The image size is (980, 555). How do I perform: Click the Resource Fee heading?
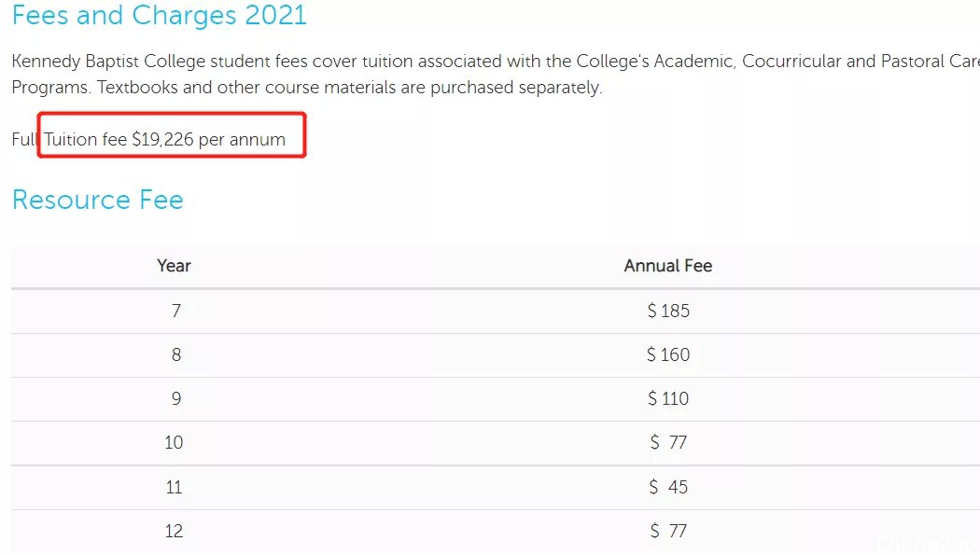[x=97, y=200]
